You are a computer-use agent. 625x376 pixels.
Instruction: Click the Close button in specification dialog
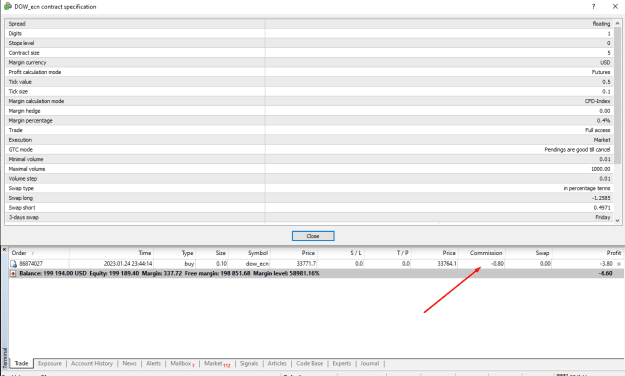tap(313, 236)
